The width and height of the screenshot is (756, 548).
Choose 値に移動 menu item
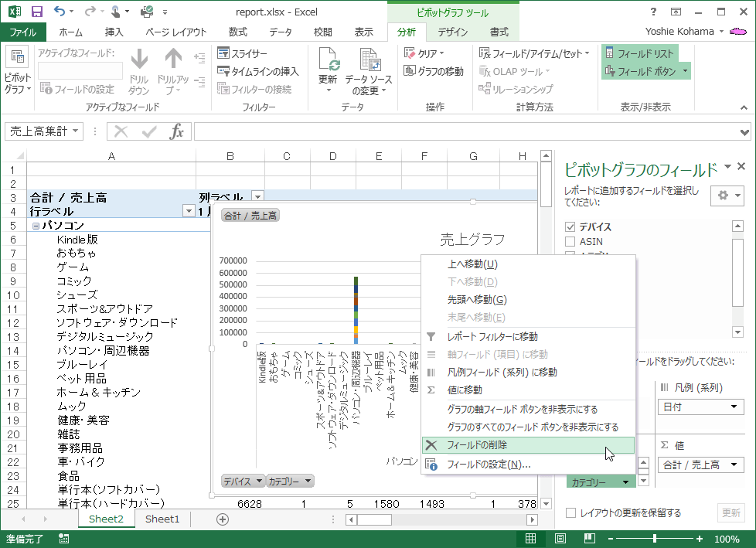pyautogui.click(x=528, y=390)
